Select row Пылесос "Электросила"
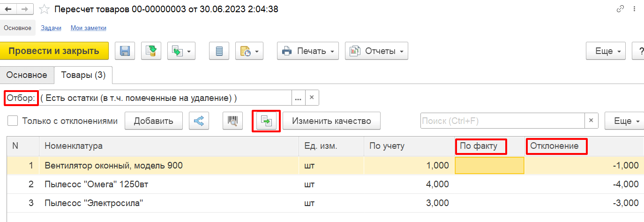The image size is (644, 222). point(325,203)
